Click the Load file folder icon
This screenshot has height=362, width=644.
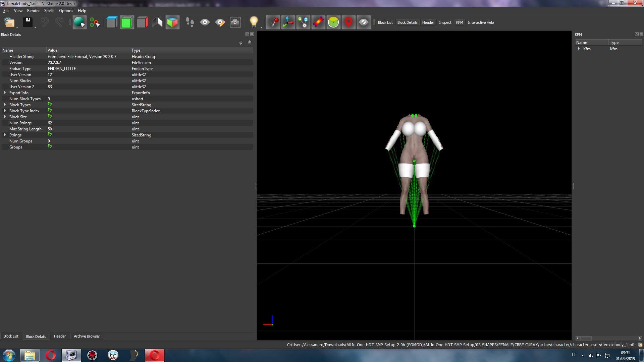click(9, 22)
